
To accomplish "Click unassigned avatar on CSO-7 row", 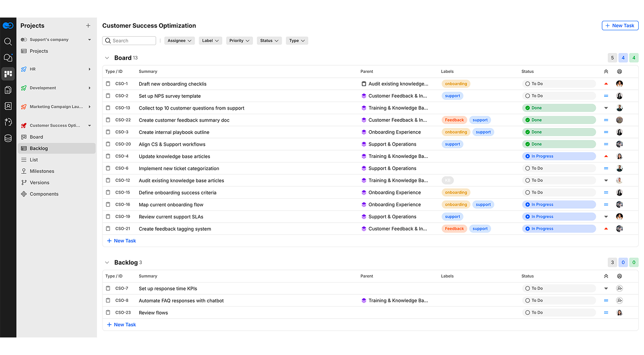I will point(619,289).
